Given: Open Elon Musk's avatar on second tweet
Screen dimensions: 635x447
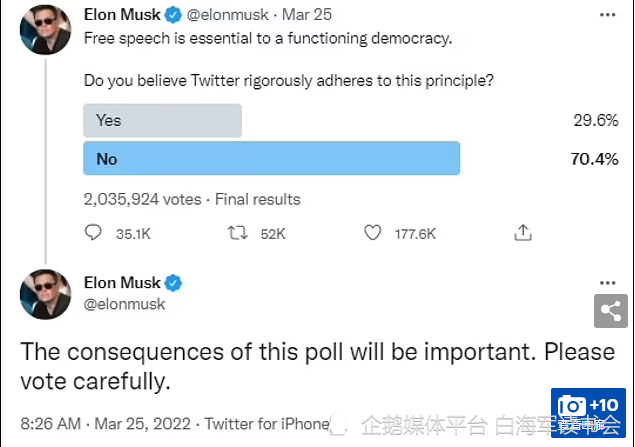Looking at the screenshot, I should tap(45, 294).
